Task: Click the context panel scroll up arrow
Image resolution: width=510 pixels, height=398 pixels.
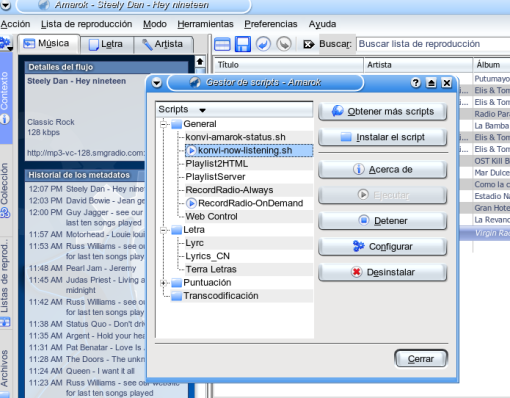Action: point(200,62)
